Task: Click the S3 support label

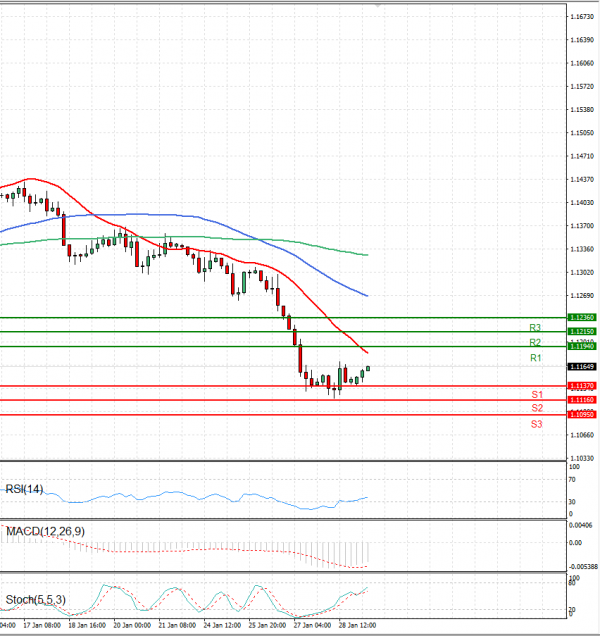Action: [536, 424]
